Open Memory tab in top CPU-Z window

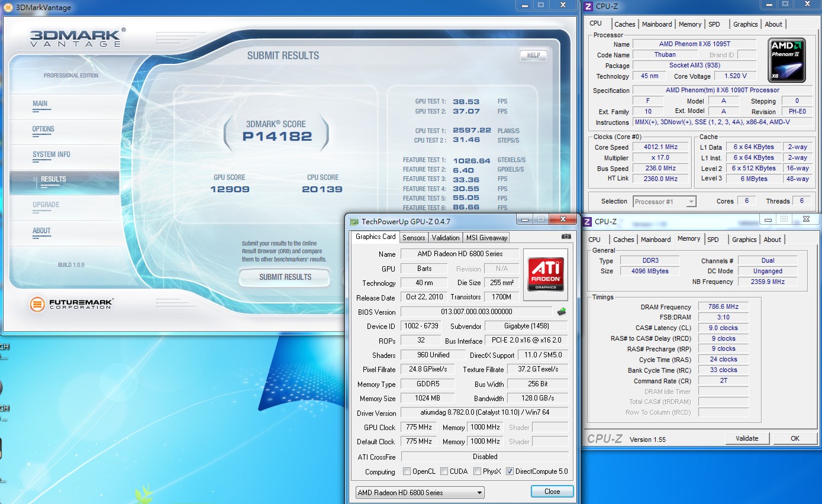[x=690, y=24]
